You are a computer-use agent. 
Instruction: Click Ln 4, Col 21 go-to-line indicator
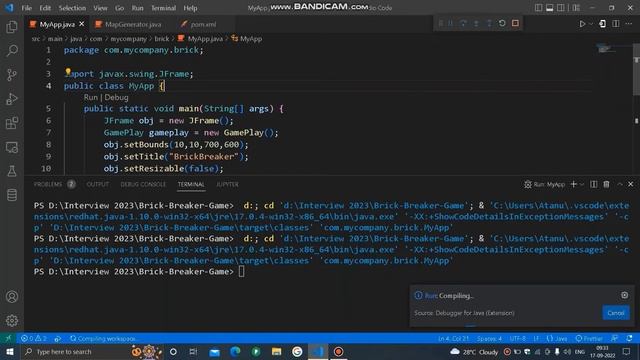point(453,338)
